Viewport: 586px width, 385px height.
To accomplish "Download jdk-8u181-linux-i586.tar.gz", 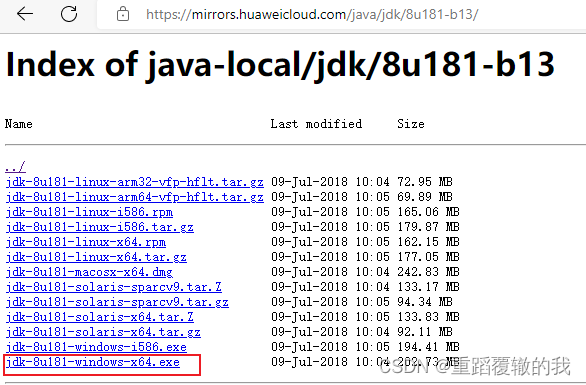I will tap(99, 227).
